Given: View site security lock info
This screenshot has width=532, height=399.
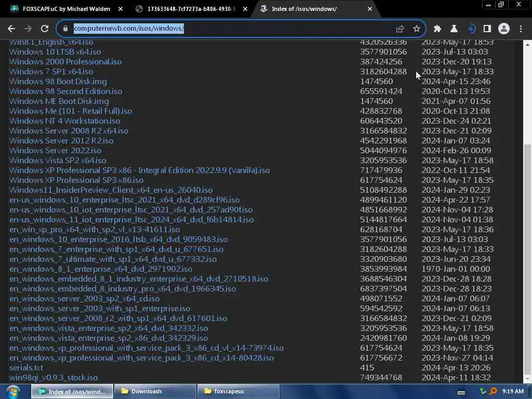Looking at the screenshot, I should click(65, 29).
